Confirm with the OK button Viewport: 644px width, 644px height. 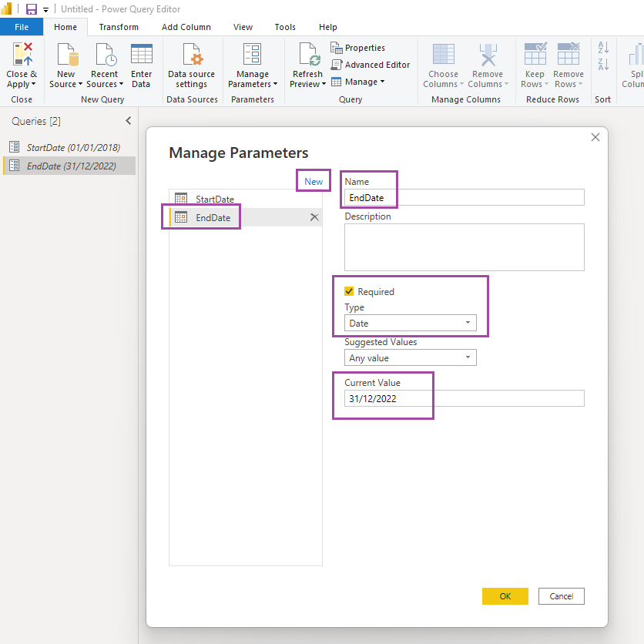505,596
